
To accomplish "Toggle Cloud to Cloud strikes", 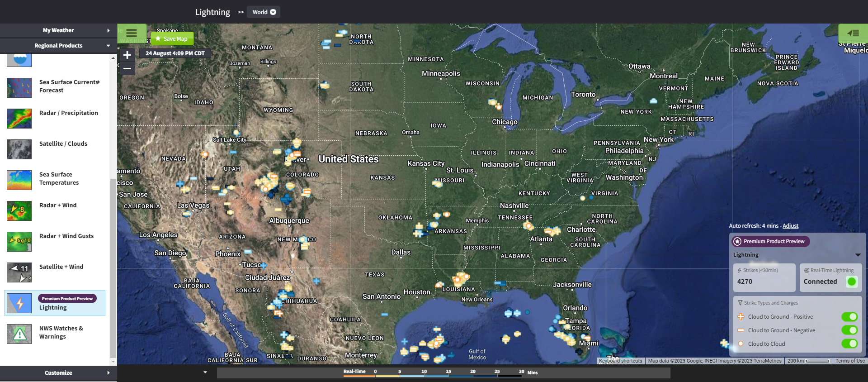I will 849,344.
